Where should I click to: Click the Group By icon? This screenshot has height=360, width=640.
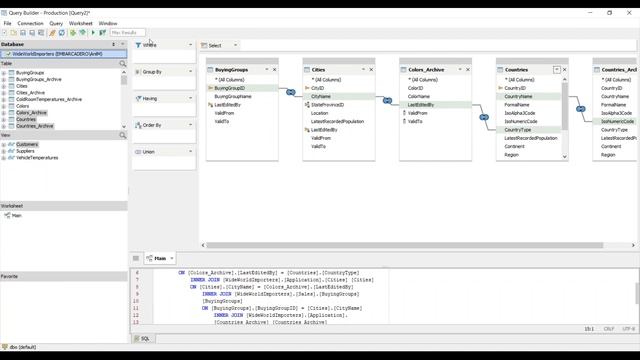[138, 72]
